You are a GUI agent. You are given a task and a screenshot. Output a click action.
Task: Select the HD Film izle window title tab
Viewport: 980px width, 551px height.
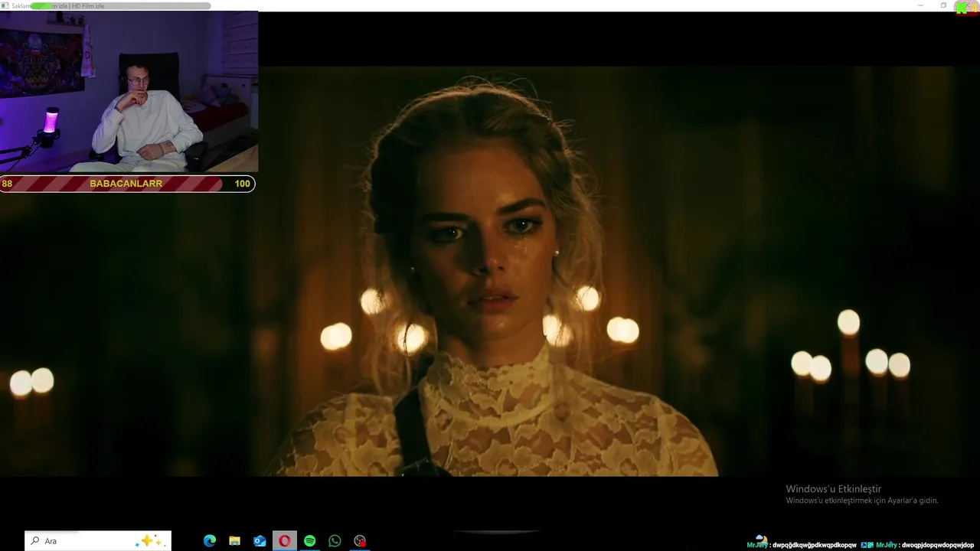(58, 6)
